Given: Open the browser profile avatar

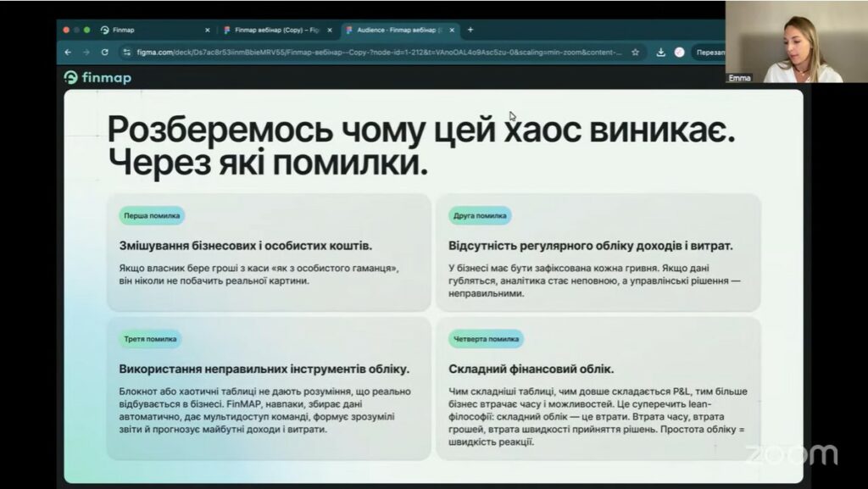Looking at the screenshot, I should [x=679, y=52].
